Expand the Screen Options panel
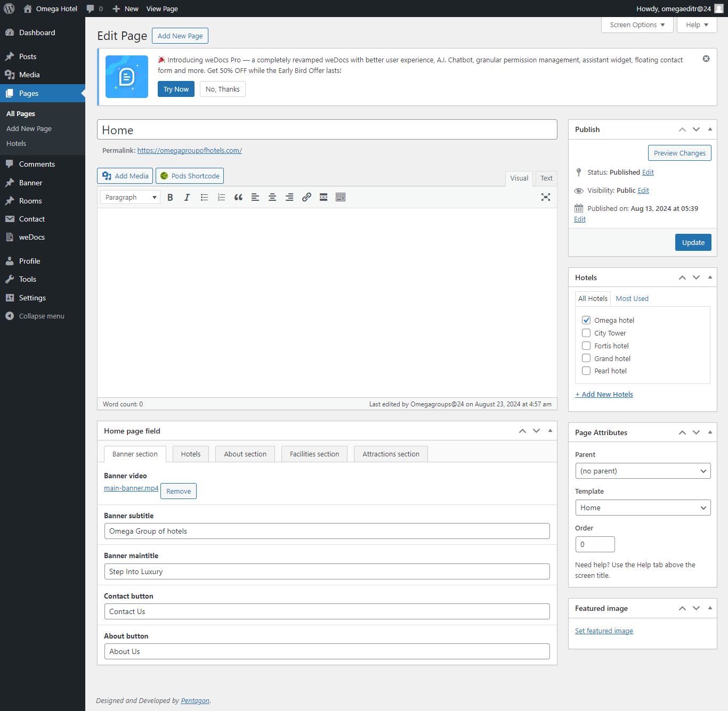This screenshot has width=728, height=711. (x=637, y=25)
